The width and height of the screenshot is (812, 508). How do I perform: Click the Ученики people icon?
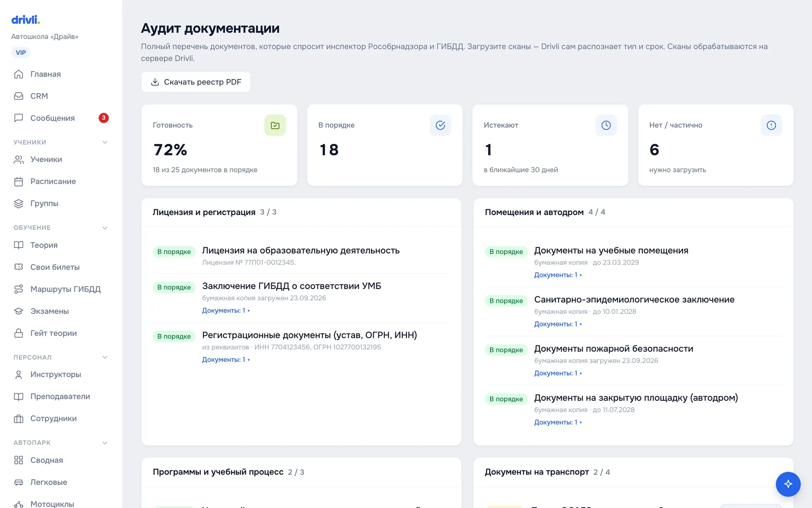tap(19, 160)
